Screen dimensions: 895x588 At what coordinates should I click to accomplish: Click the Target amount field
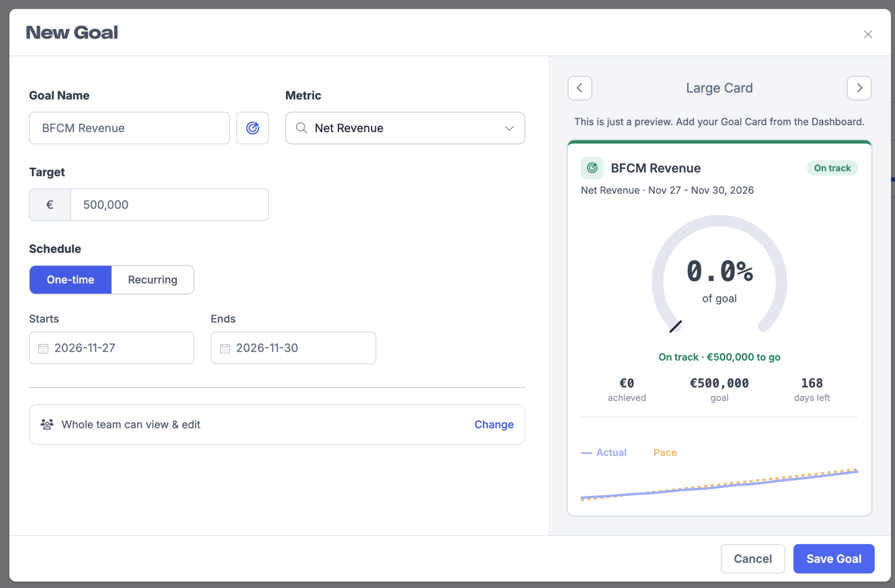(169, 205)
